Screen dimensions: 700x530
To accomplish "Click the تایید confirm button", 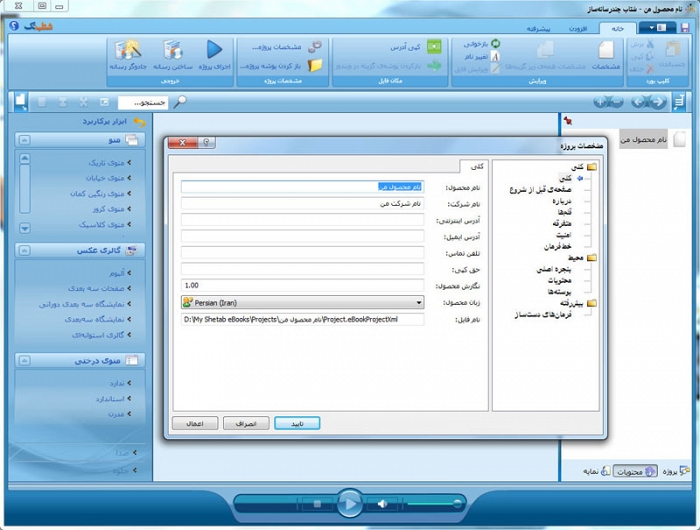I will pyautogui.click(x=296, y=423).
